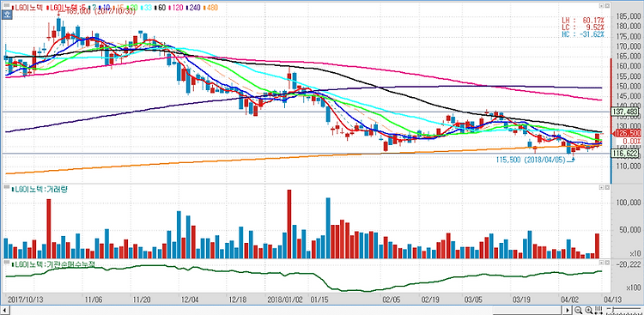Close the 기관순매수누적 indicator panel
Image resolution: width=644 pixels, height=315 pixels.
point(606,262)
